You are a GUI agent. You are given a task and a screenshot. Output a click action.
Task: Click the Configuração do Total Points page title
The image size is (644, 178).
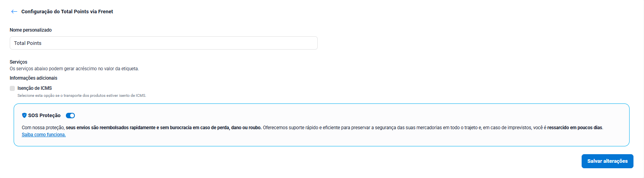[67, 12]
